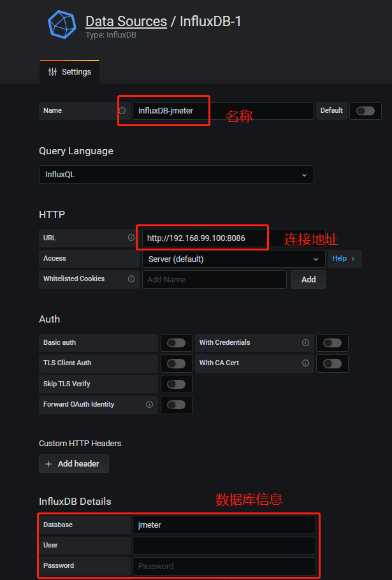Click the InfluxDB data source logo icon
392x580 pixels.
[x=62, y=25]
